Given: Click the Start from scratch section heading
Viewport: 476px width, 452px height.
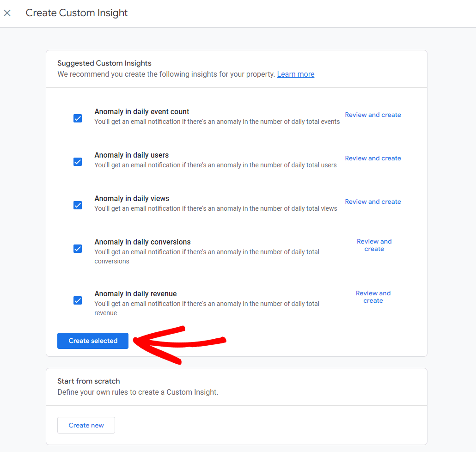Looking at the screenshot, I should [88, 381].
